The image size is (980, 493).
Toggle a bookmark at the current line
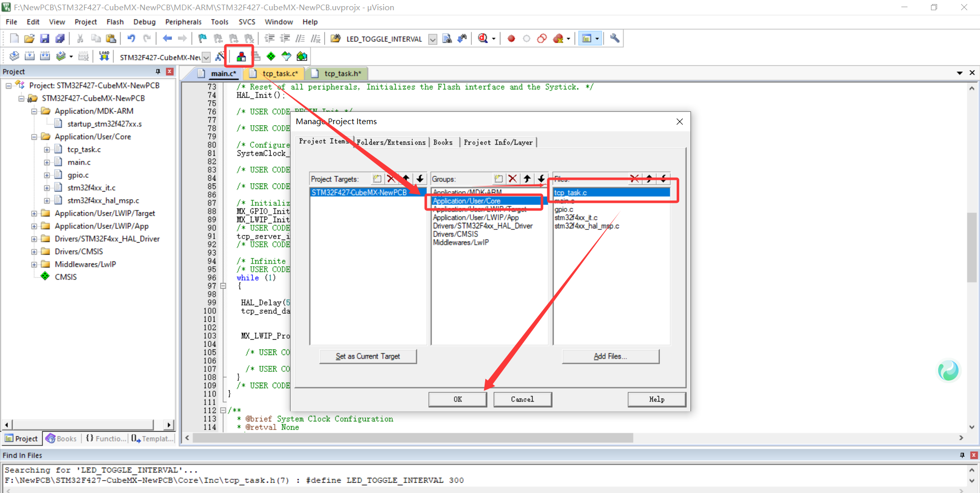202,38
